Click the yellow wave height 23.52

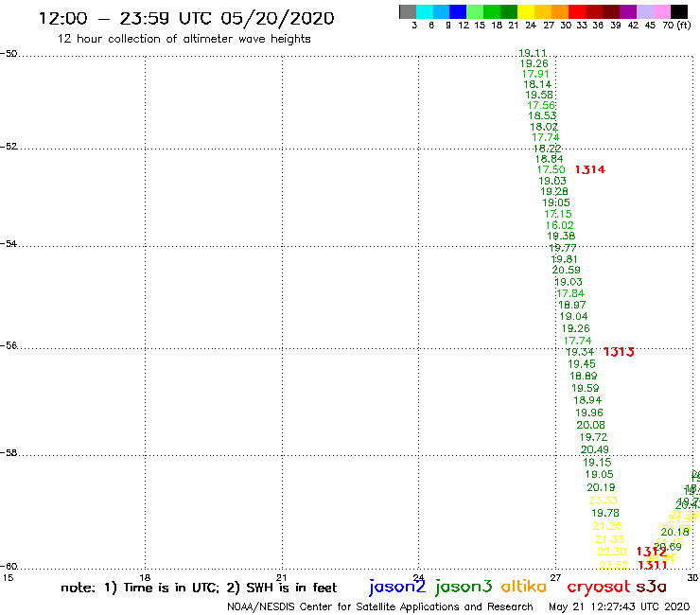pyautogui.click(x=614, y=565)
